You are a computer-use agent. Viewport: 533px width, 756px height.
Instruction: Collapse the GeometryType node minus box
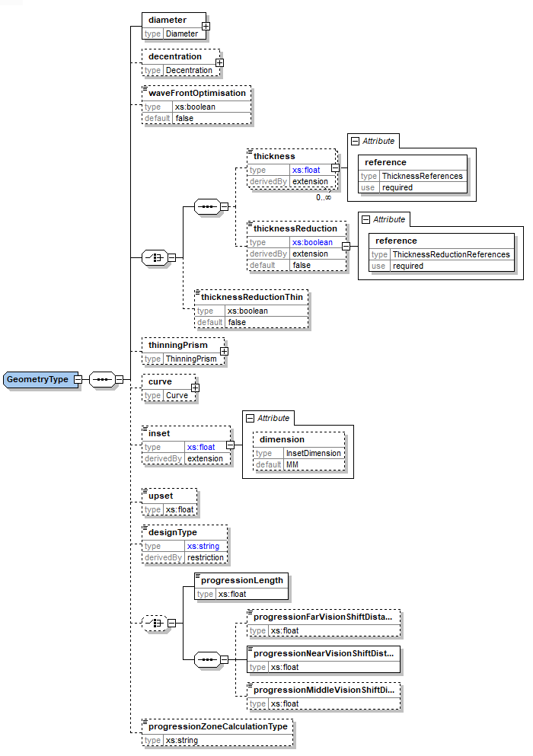[x=78, y=379]
